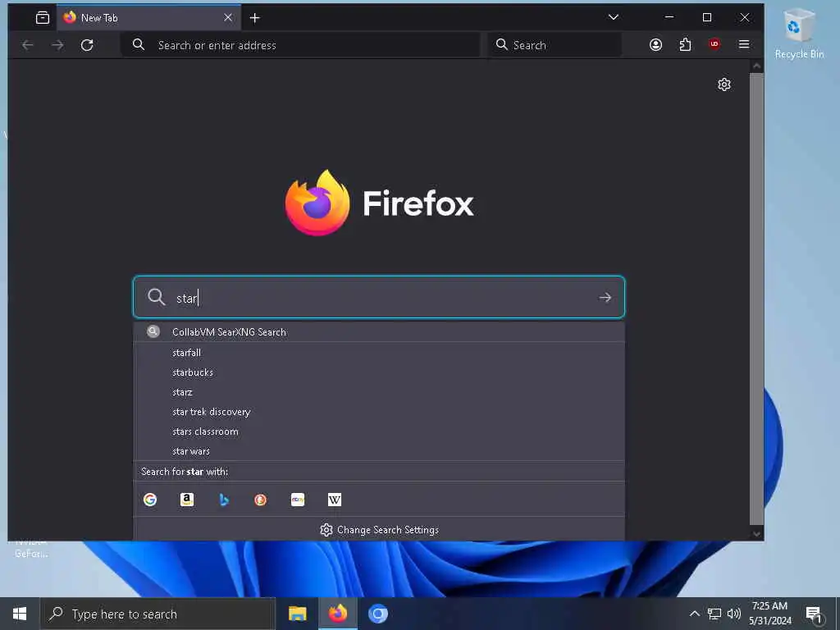Pick the stars classroom suggestion

[x=379, y=431]
